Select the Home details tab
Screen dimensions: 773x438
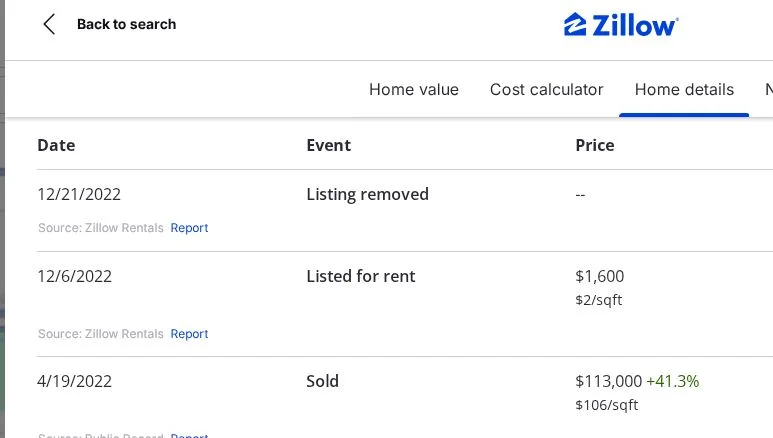point(684,90)
